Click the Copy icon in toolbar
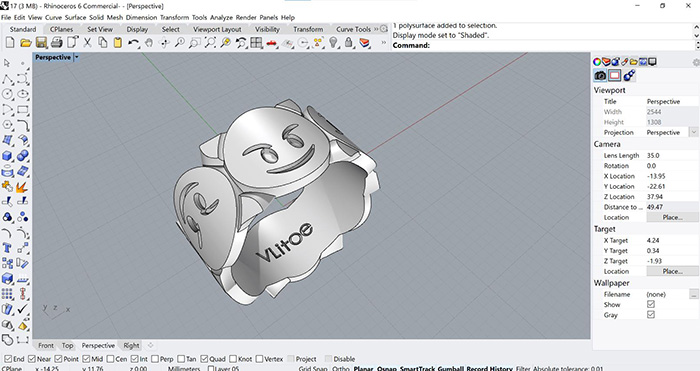Image resolution: width=700 pixels, height=371 pixels. coord(103,43)
